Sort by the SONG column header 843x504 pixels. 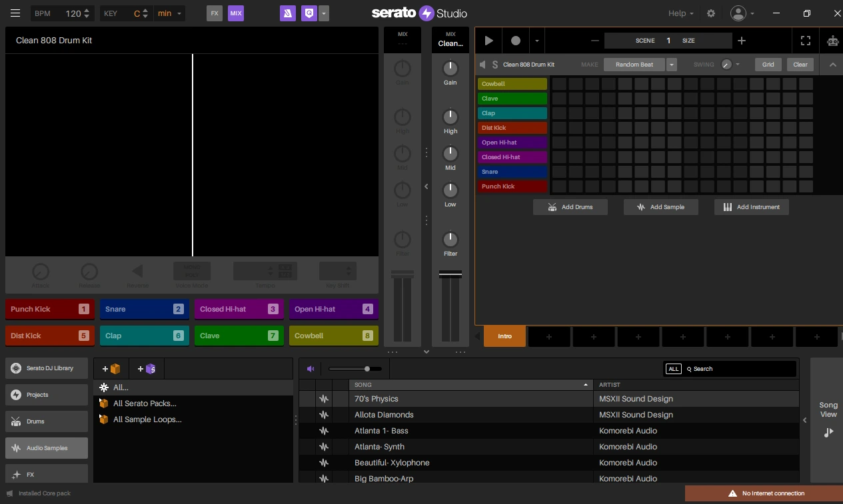[x=470, y=385]
